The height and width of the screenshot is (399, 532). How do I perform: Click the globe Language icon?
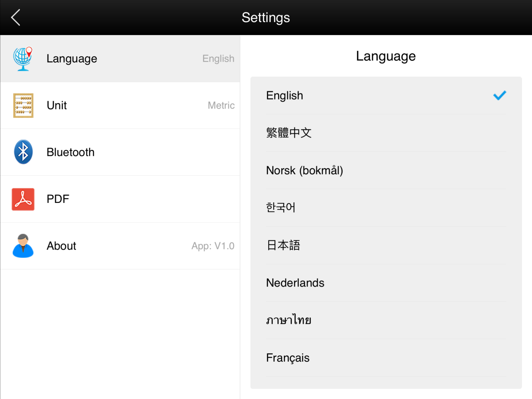click(23, 59)
